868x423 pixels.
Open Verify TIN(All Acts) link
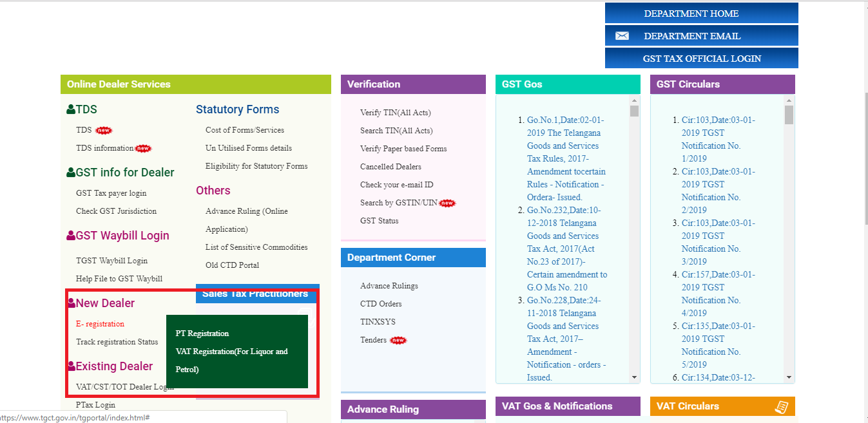coord(396,113)
